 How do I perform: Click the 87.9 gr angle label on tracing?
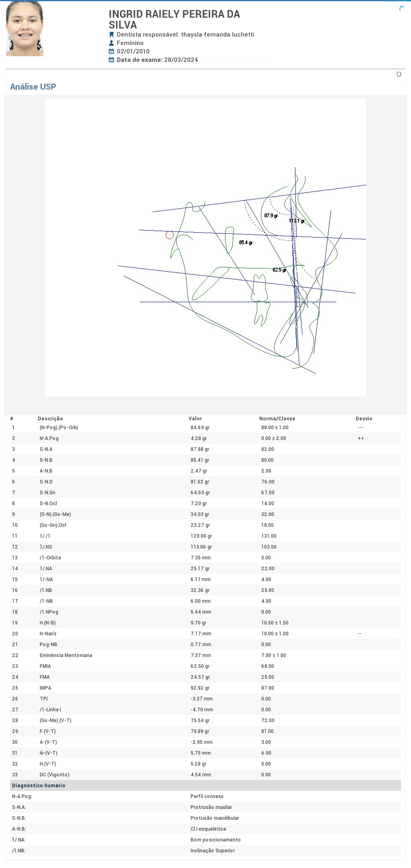click(271, 216)
